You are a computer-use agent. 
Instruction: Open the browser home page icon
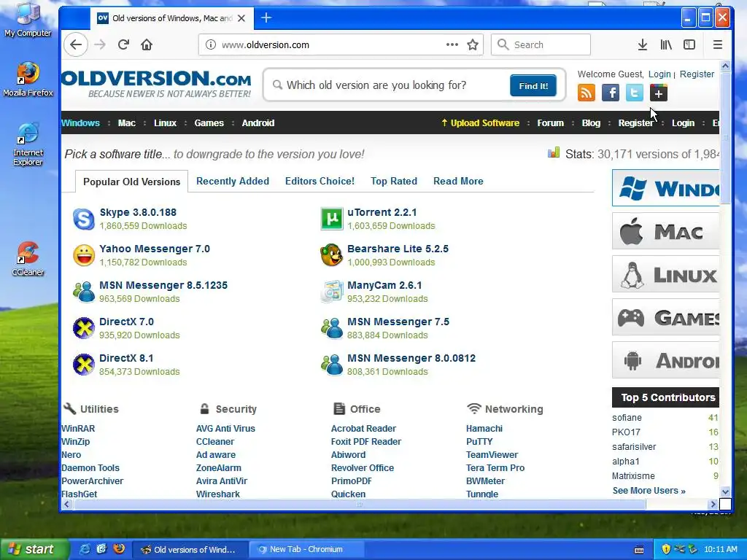click(x=147, y=44)
